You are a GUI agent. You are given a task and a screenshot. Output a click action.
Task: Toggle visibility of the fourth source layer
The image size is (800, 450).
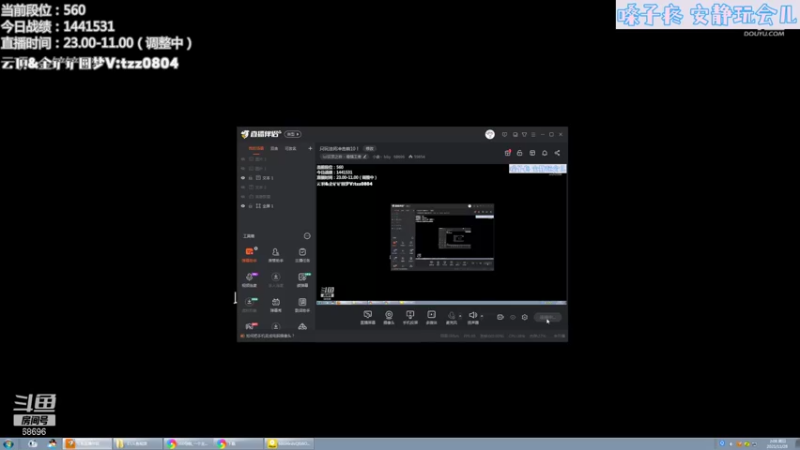tap(243, 187)
